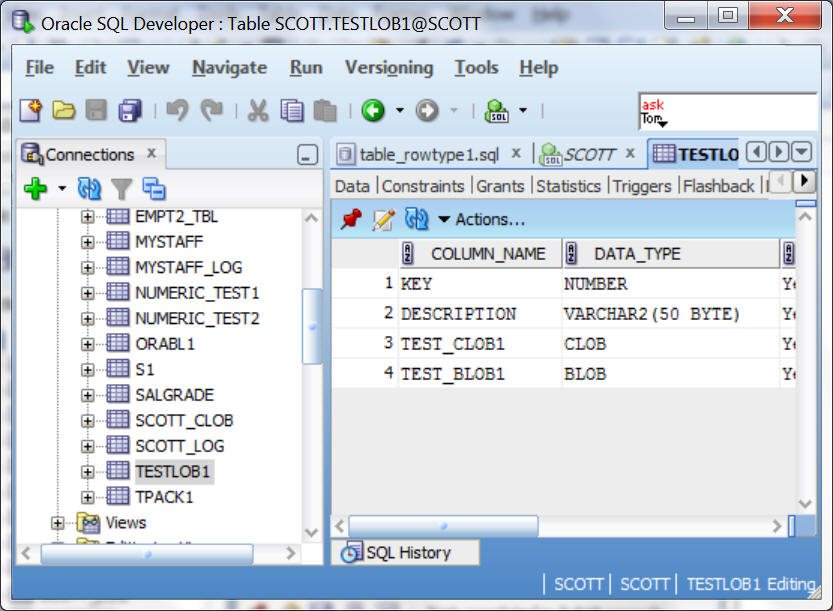Click the Ask Tom search box
Viewport: 833px width, 611px height.
(728, 112)
